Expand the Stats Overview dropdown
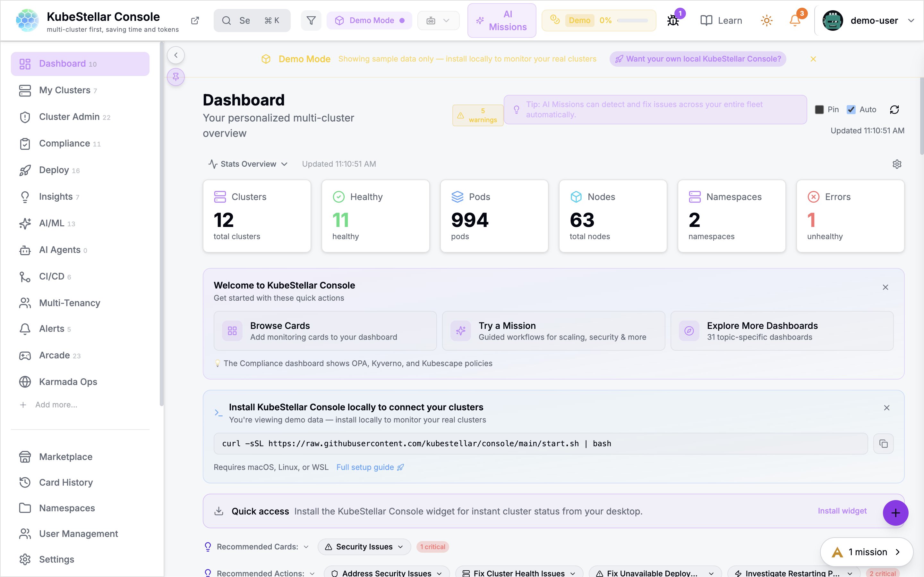The height and width of the screenshot is (577, 924). point(248,164)
